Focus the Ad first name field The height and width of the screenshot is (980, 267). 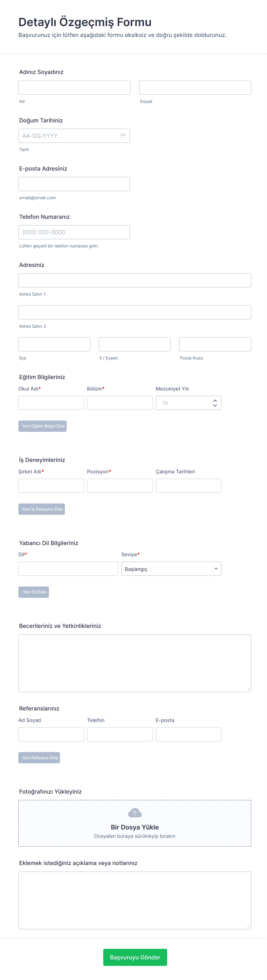point(74,87)
